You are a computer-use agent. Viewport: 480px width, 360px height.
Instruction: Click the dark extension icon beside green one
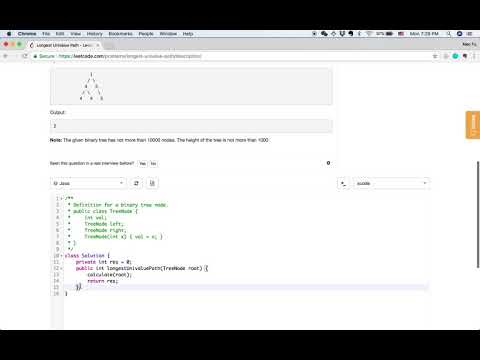click(x=465, y=56)
